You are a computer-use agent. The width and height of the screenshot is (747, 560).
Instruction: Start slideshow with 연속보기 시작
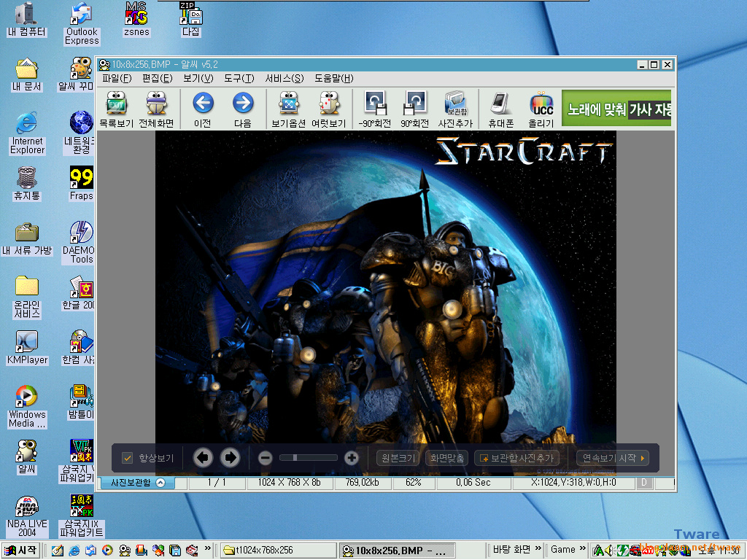tap(613, 458)
